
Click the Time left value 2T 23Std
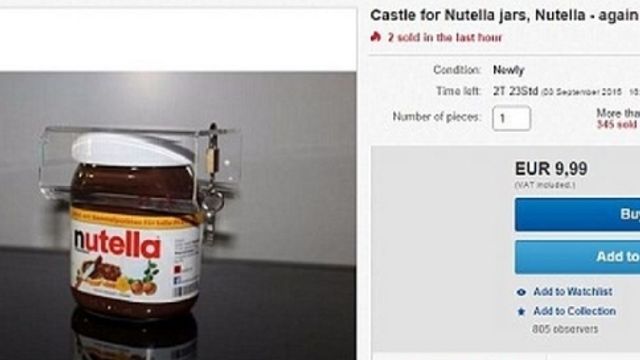[516, 91]
